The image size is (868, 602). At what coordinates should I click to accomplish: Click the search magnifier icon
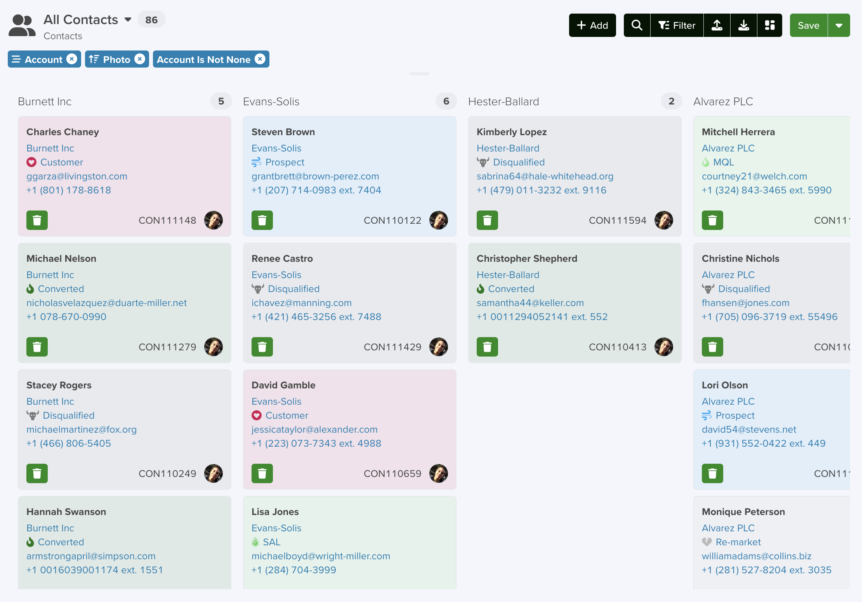(637, 25)
